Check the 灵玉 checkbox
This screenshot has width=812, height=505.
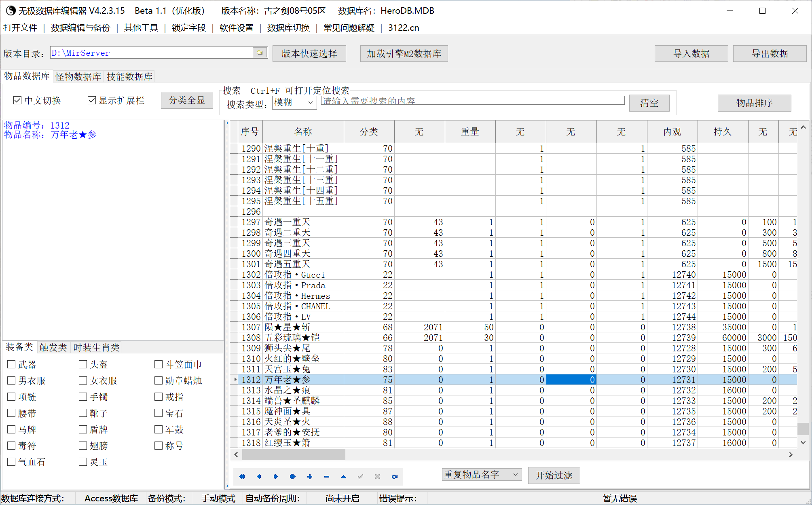coord(83,462)
